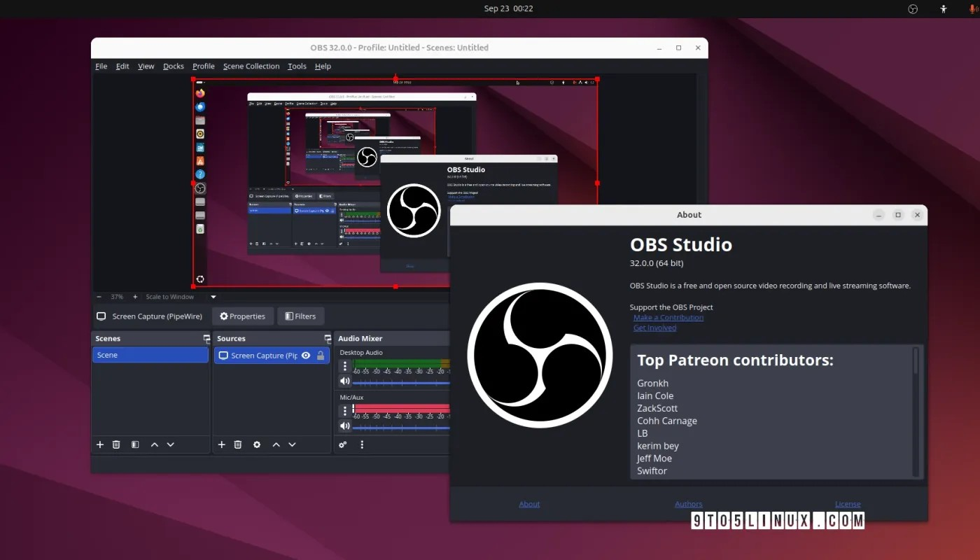Viewport: 980px width, 560px height.
Task: Open the Audio Mixer menu via kebab icon
Action: [x=362, y=444]
